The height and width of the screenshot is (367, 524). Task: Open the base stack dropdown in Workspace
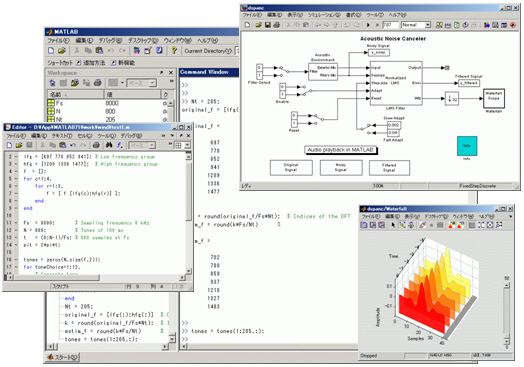(141, 83)
